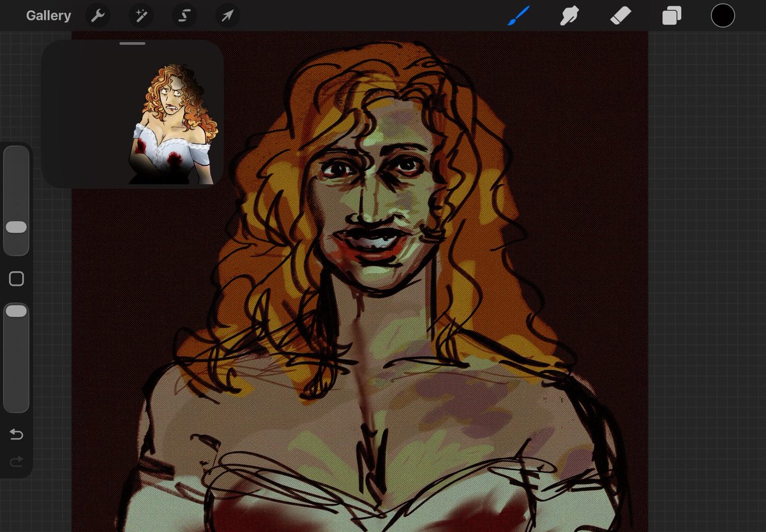Viewport: 766px width, 532px height.
Task: Click the reference window grab handle
Action: [x=132, y=44]
